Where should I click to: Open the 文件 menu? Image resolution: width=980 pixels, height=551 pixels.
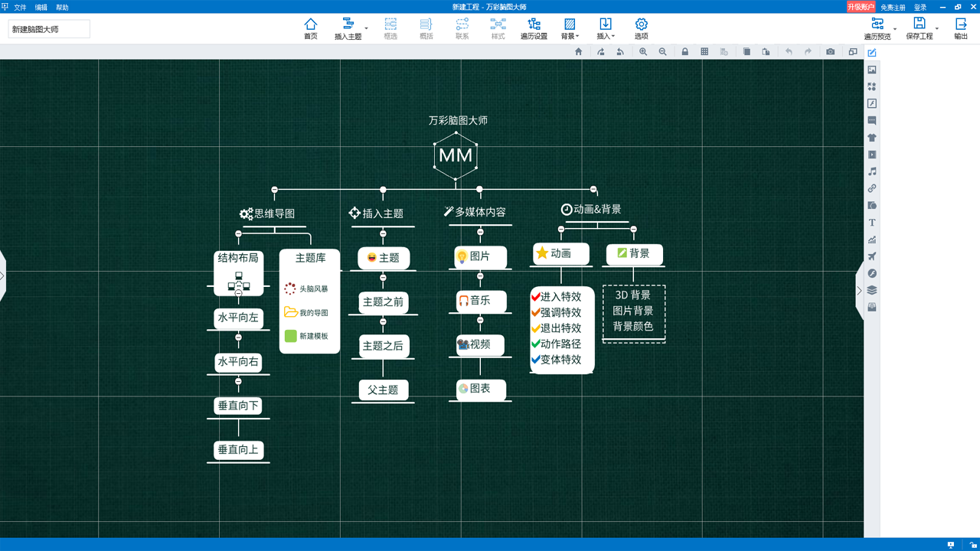[21, 8]
